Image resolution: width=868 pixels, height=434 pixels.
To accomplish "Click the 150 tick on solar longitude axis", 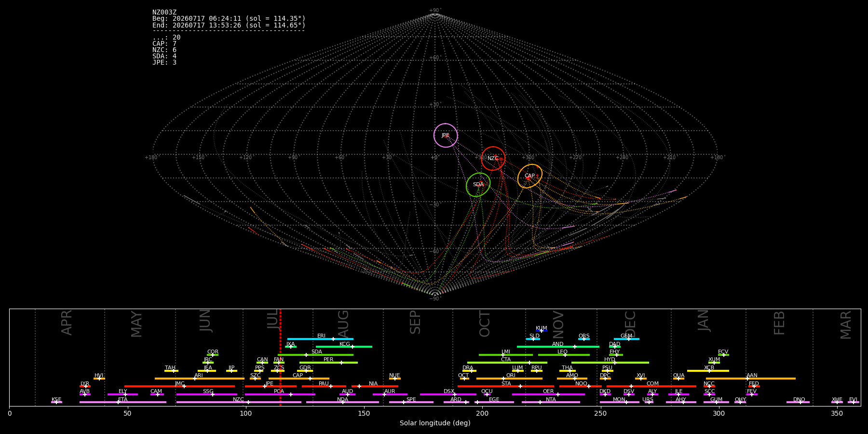I will coord(364,413).
